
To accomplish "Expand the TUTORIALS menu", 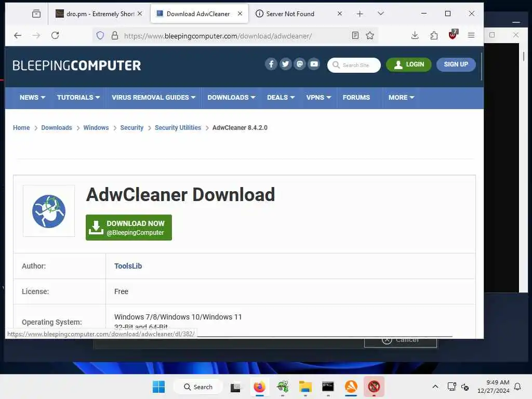I will point(78,97).
